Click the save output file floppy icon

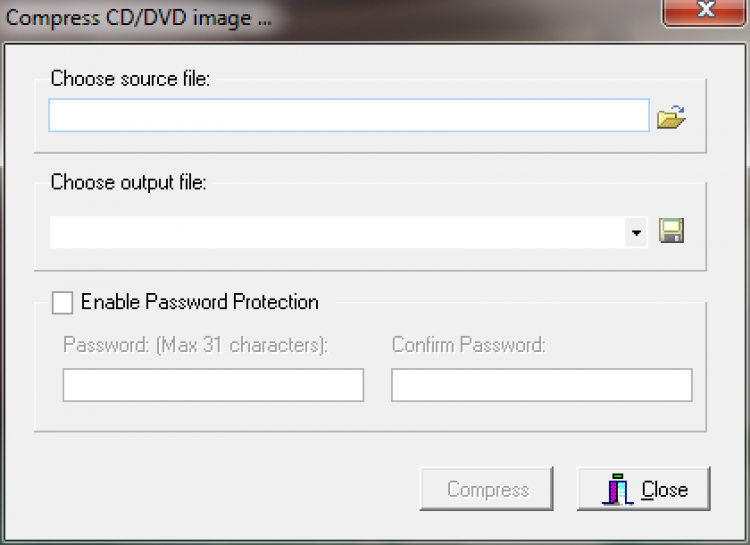click(x=672, y=233)
